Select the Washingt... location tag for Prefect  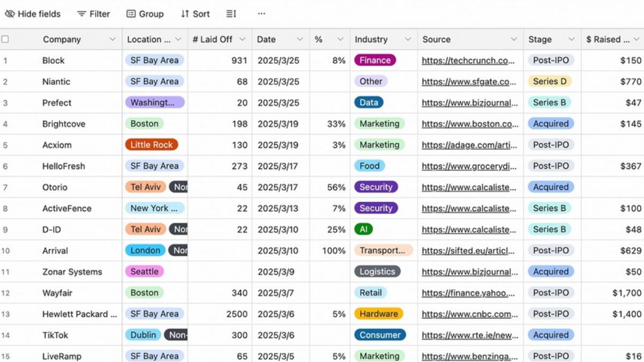coord(155,102)
